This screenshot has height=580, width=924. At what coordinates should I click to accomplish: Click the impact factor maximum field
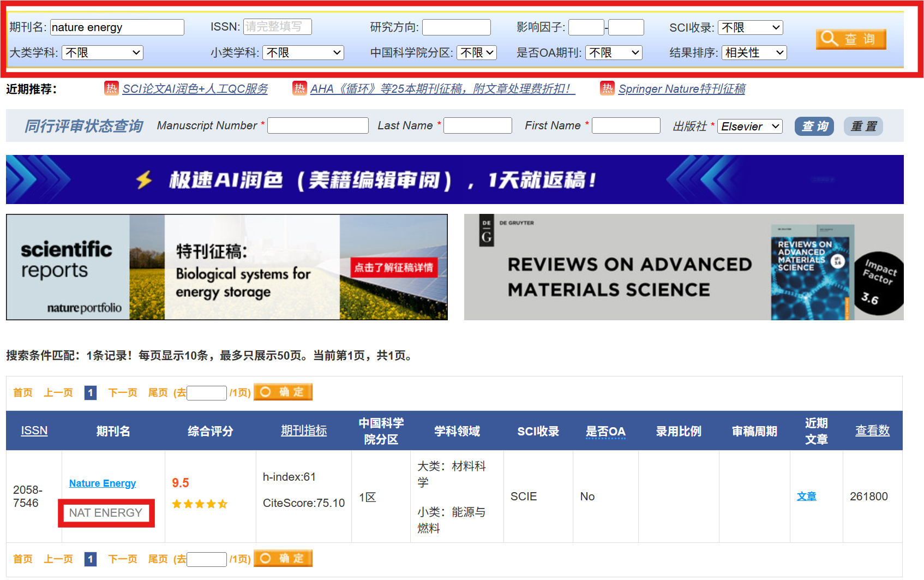pyautogui.click(x=626, y=27)
